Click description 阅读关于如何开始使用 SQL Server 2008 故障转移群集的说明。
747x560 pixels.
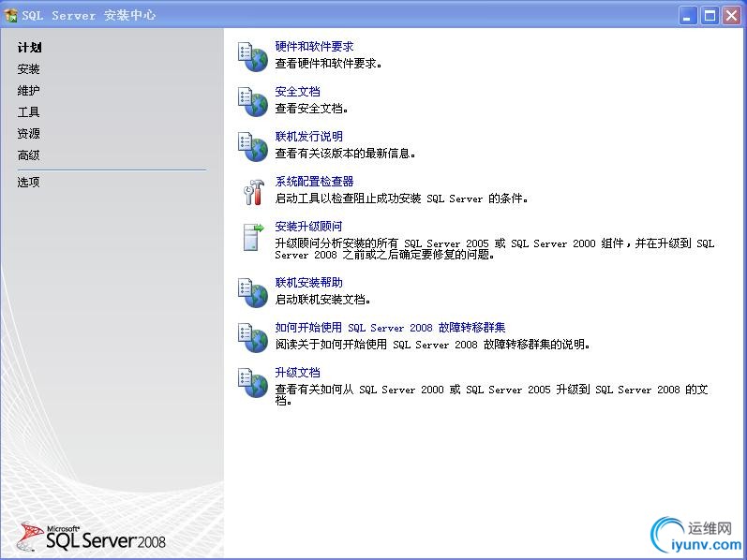433,344
